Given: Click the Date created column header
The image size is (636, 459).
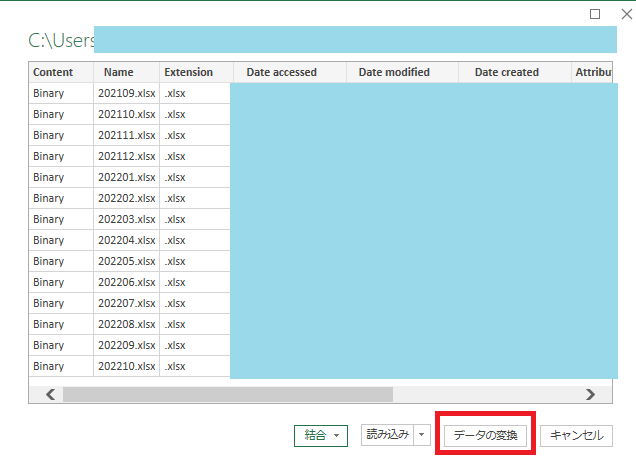Looking at the screenshot, I should point(515,72).
